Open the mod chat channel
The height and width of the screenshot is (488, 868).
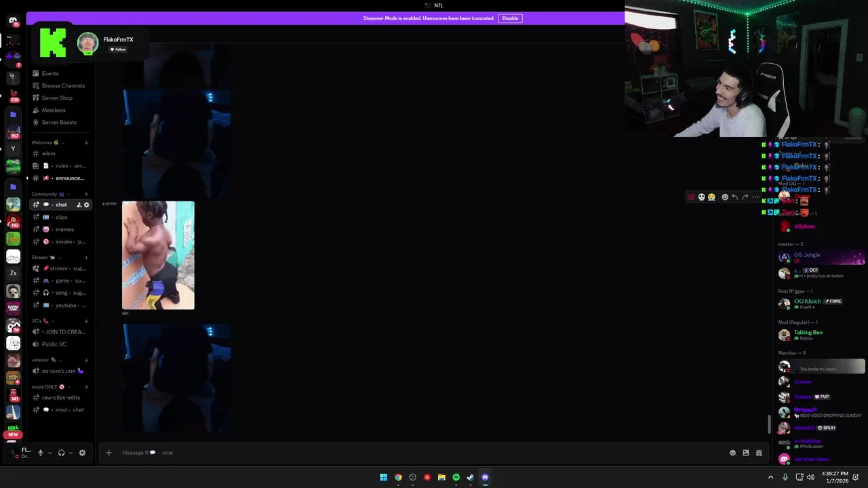[61, 409]
